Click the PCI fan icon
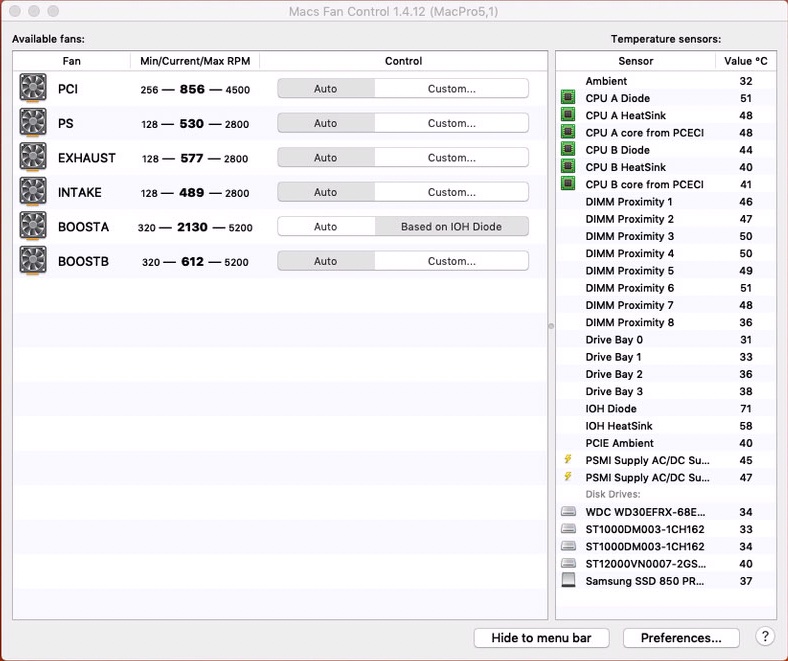Viewport: 788px width, 661px height. (33, 88)
